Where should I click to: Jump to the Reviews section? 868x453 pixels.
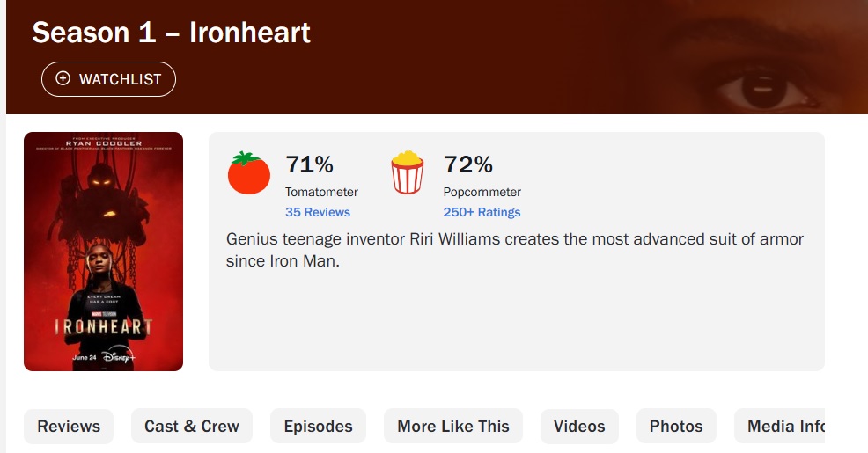[x=69, y=427]
